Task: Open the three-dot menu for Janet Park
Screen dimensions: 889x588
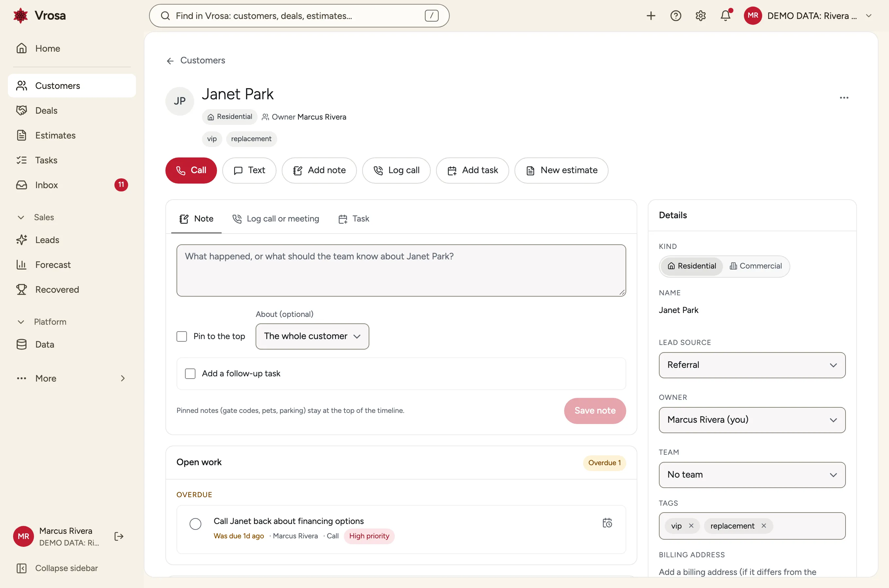Action: pyautogui.click(x=844, y=97)
